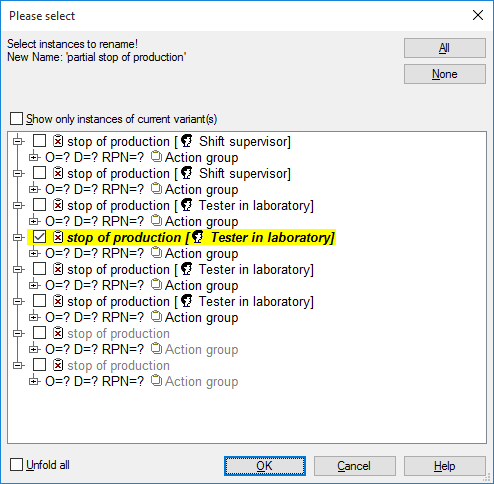The image size is (494, 484).
Task: Click the All button
Action: (x=445, y=48)
